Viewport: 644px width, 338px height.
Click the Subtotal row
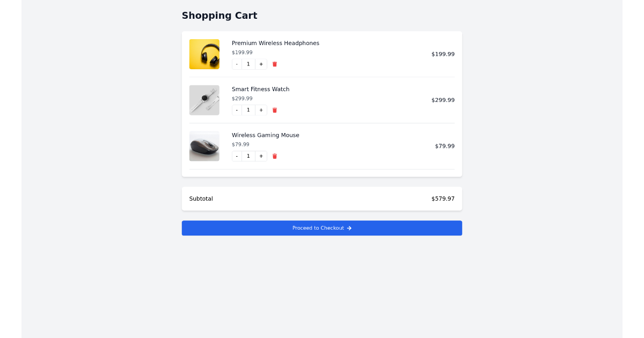pos(322,199)
